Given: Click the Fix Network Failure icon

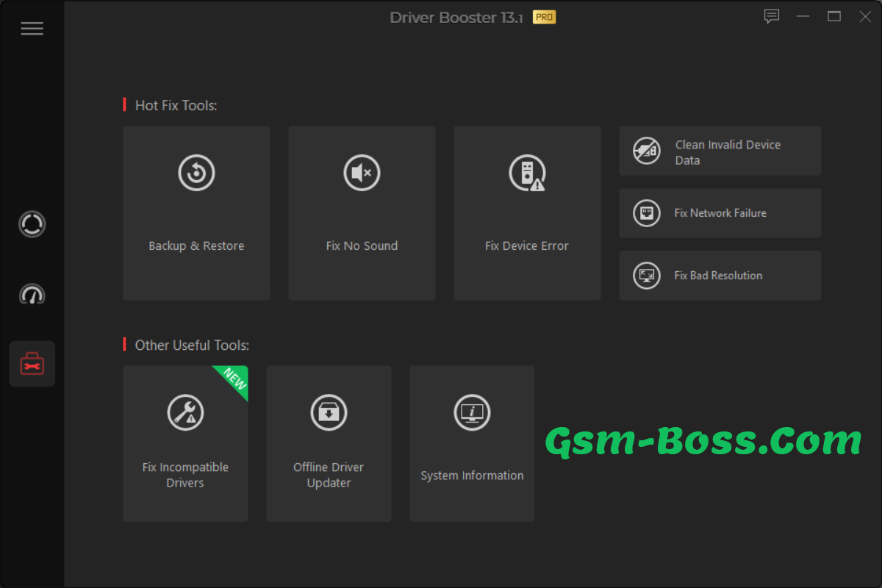Looking at the screenshot, I should [647, 213].
